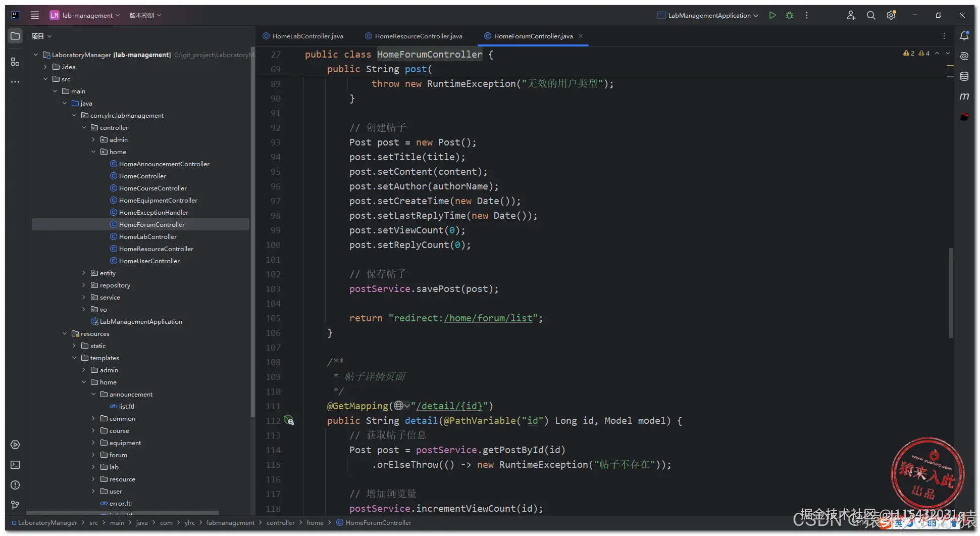The image size is (980, 536).
Task: Collapse the controller package
Action: (84, 127)
